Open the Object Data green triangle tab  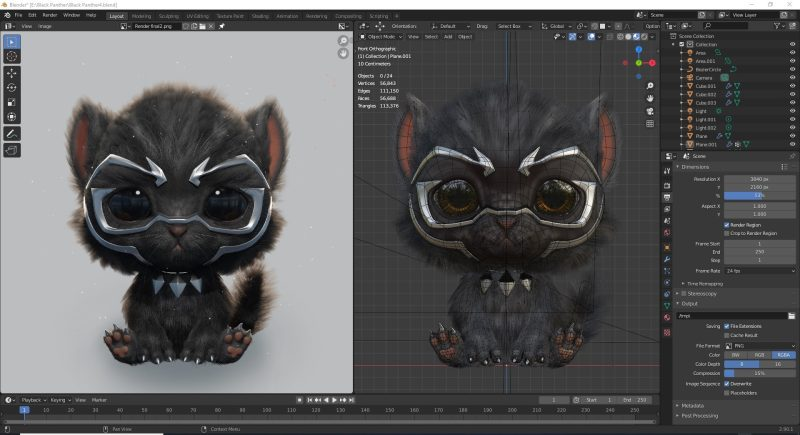point(667,305)
